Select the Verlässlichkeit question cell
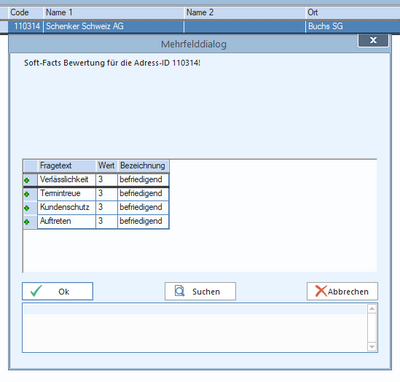The width and height of the screenshot is (400, 382). point(67,180)
